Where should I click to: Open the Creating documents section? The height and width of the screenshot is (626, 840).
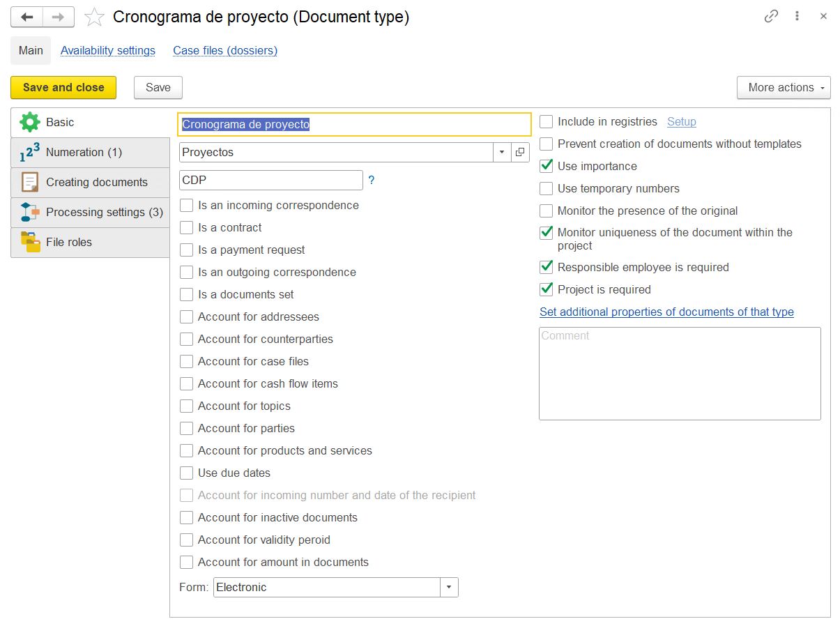pos(29,182)
